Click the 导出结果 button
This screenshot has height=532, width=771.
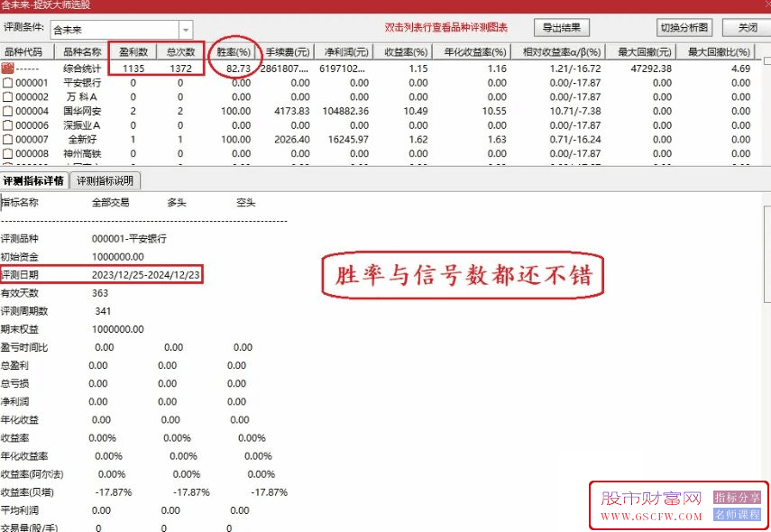coord(562,28)
